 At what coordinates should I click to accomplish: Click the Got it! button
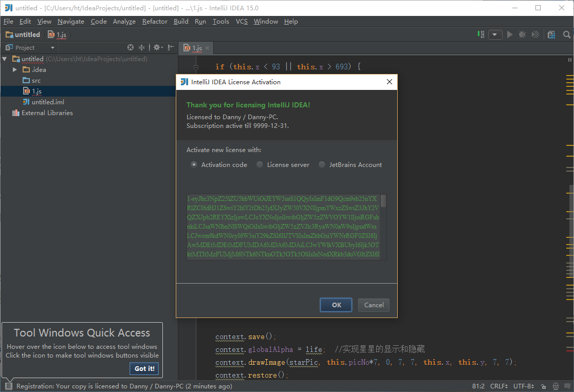click(144, 368)
